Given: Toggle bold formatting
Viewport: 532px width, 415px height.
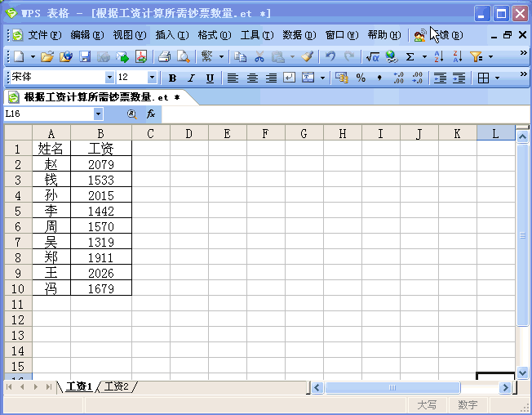Looking at the screenshot, I should click(172, 78).
